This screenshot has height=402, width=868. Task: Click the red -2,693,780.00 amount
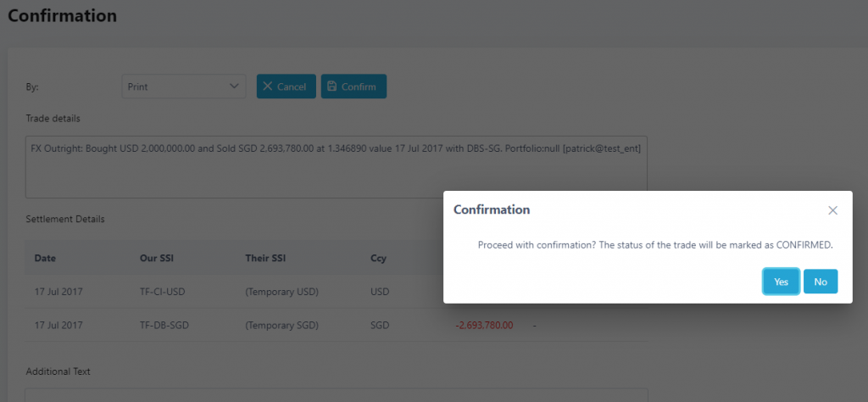coord(484,325)
